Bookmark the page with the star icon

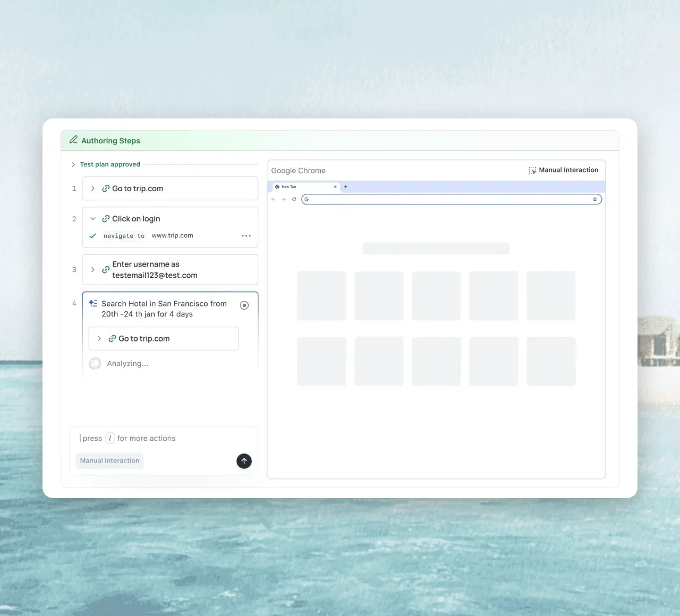point(595,200)
